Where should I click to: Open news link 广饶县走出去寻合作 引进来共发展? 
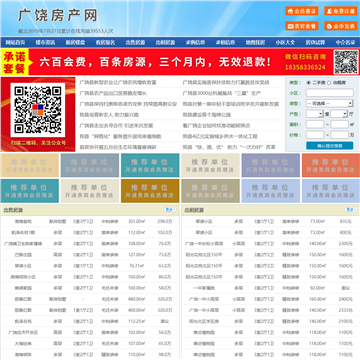pyautogui.click(x=116, y=126)
